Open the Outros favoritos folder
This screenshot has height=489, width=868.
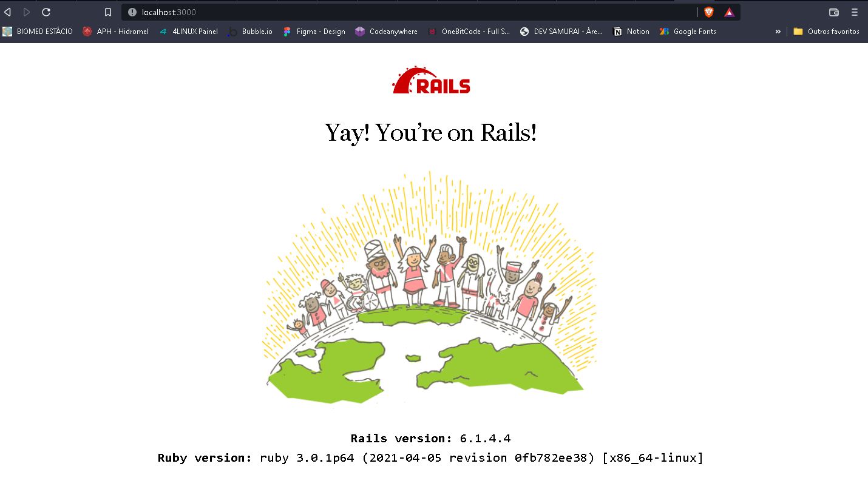pos(827,32)
